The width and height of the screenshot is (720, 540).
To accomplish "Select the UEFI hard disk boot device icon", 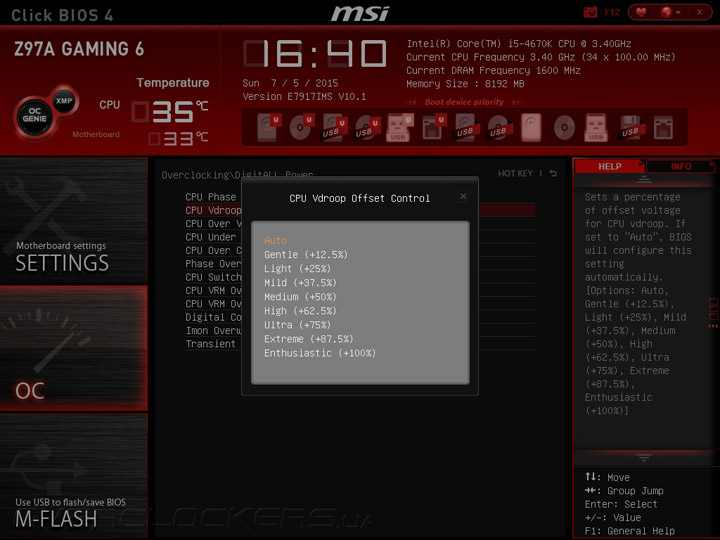I will click(269, 127).
